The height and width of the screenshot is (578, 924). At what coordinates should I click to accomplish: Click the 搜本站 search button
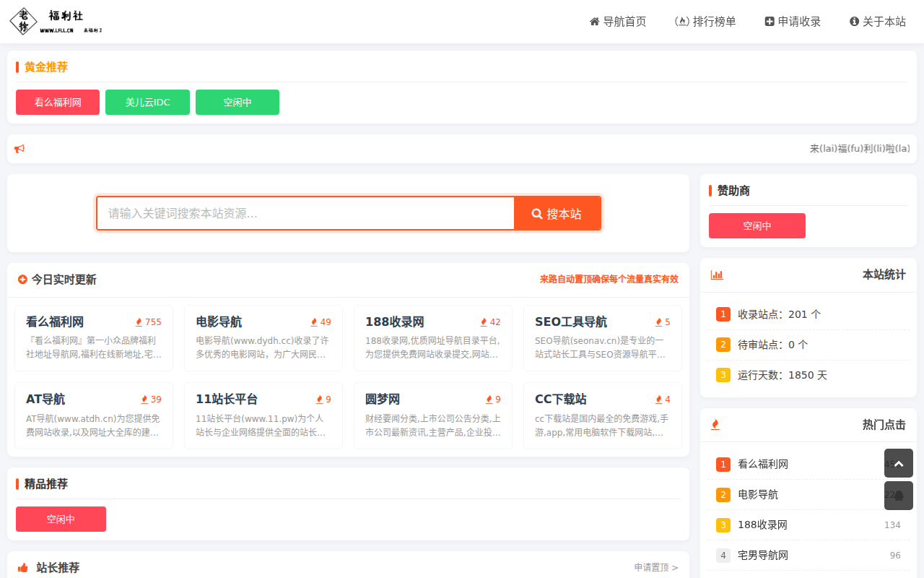557,213
